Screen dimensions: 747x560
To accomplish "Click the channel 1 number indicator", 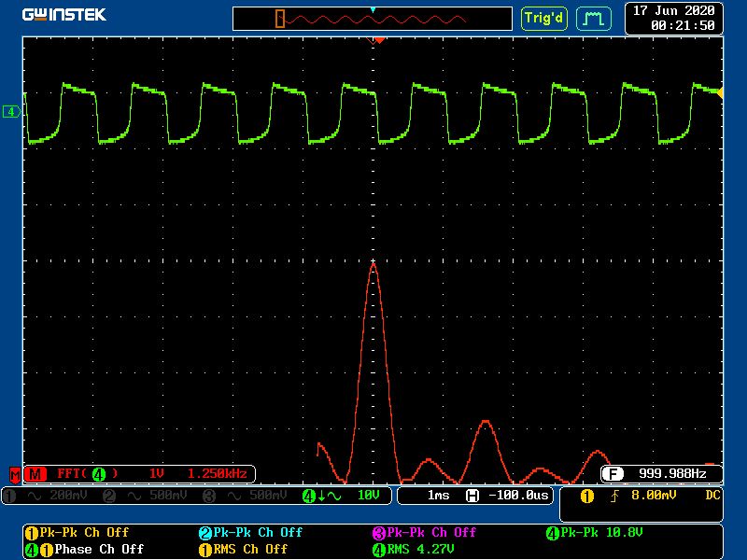I will point(10,496).
